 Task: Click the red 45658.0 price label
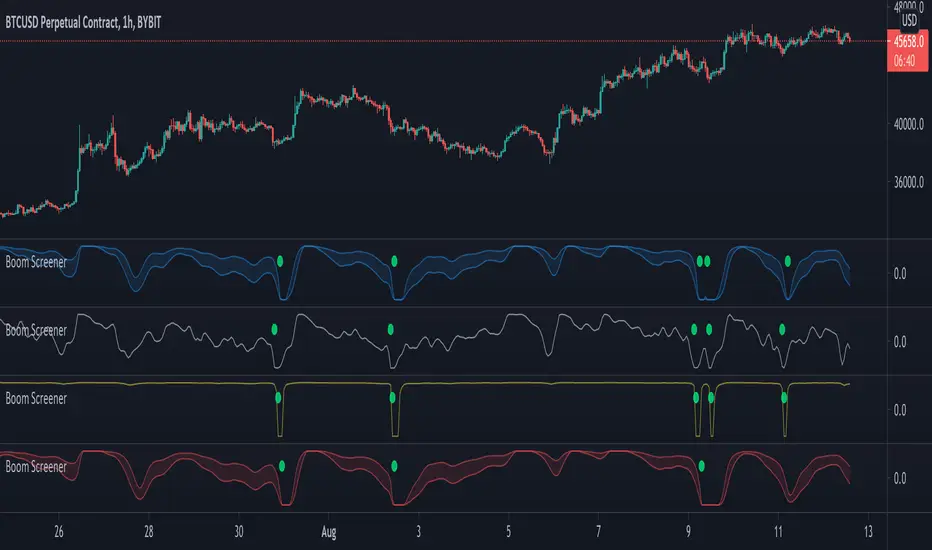point(908,42)
